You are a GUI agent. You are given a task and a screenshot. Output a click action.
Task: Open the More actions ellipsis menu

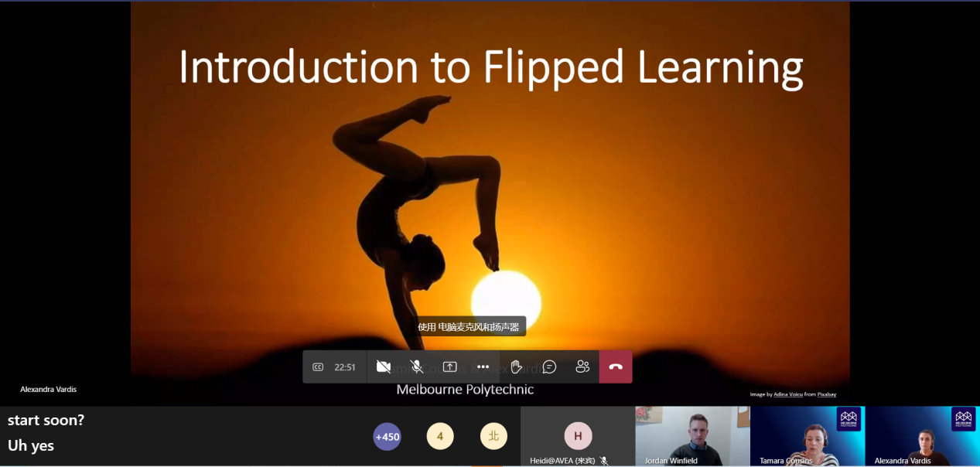coord(483,367)
